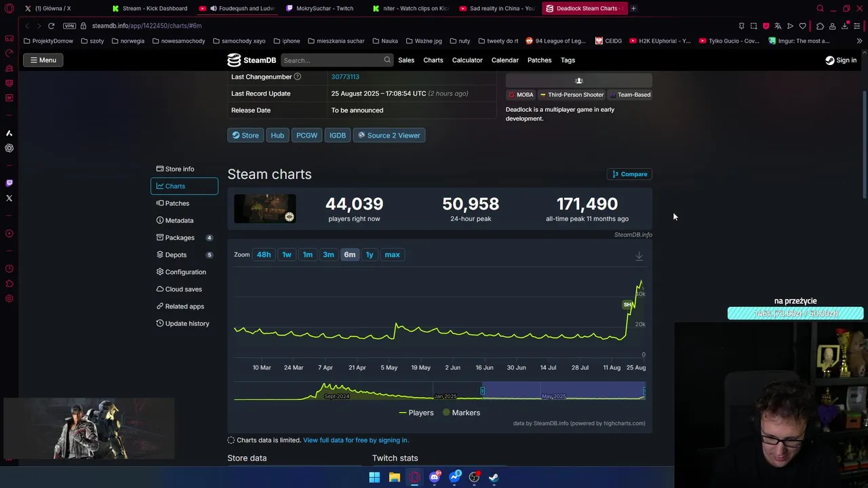
Task: Set chart zoom to 1w
Action: (x=287, y=255)
